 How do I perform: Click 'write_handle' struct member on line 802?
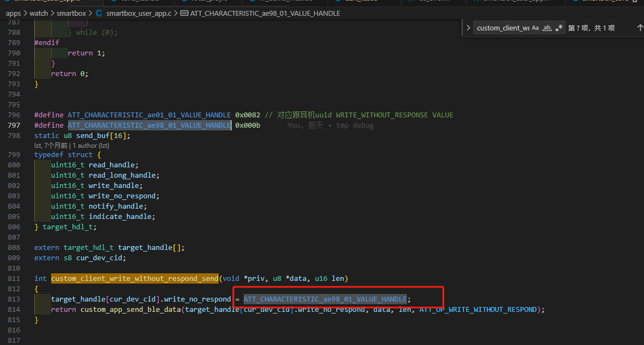[114, 185]
